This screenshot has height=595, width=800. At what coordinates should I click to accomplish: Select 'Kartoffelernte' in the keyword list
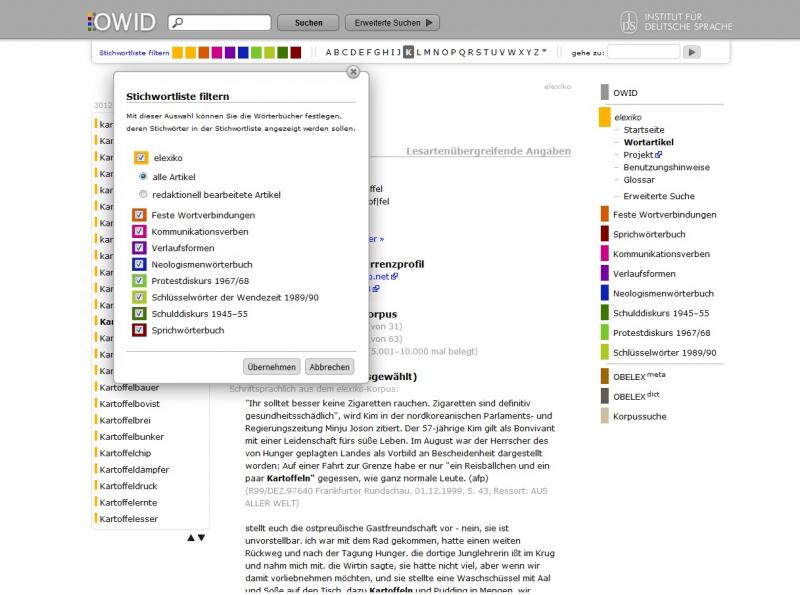click(129, 502)
